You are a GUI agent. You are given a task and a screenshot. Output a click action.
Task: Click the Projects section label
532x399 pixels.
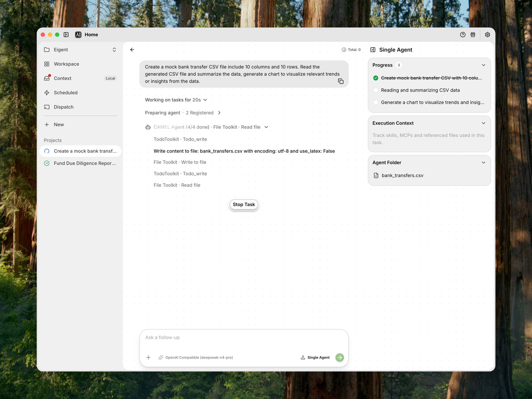(53, 140)
